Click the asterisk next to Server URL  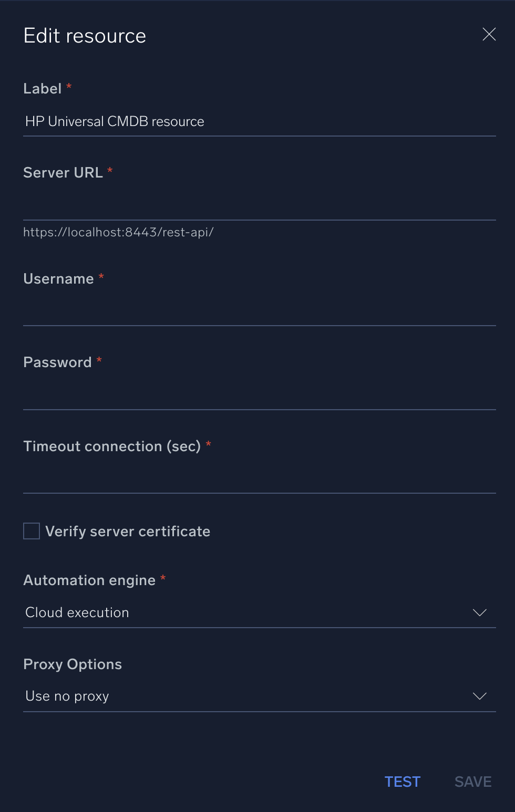pyautogui.click(x=110, y=171)
